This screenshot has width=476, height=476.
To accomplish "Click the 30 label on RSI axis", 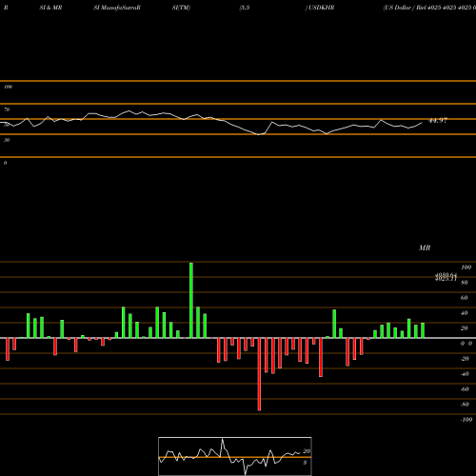I will [x=7, y=140].
